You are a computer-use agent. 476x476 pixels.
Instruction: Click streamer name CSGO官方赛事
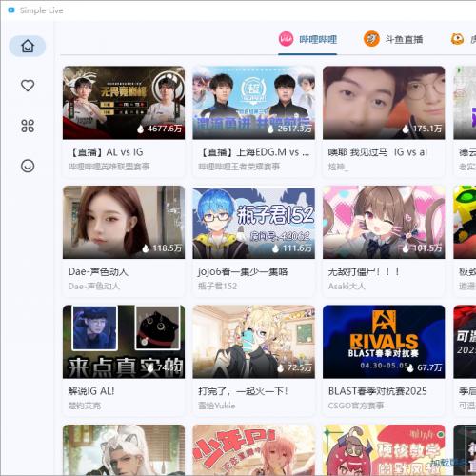coord(356,406)
